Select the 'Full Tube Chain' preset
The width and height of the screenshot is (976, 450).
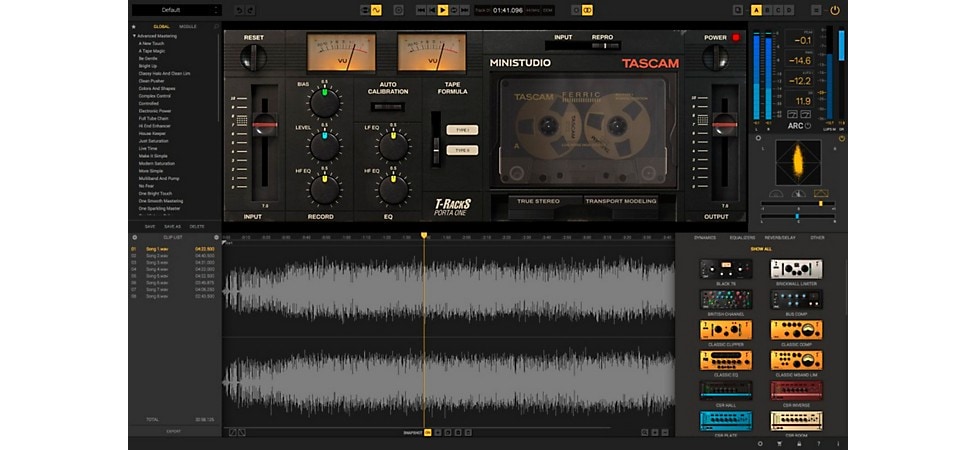tap(153, 118)
